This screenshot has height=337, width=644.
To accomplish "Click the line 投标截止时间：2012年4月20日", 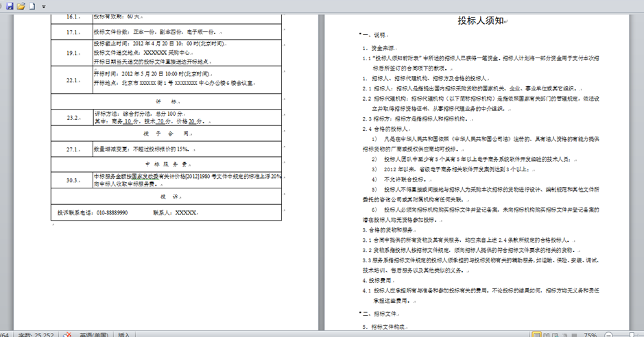I will [x=160, y=43].
